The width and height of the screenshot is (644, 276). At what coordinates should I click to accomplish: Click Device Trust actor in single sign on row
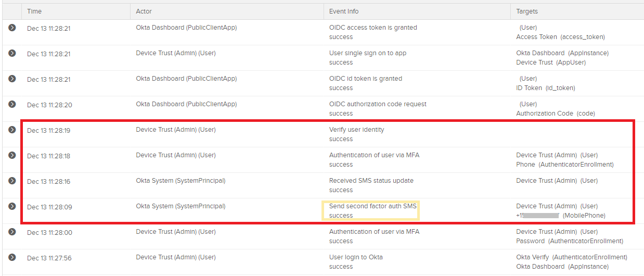coord(176,53)
